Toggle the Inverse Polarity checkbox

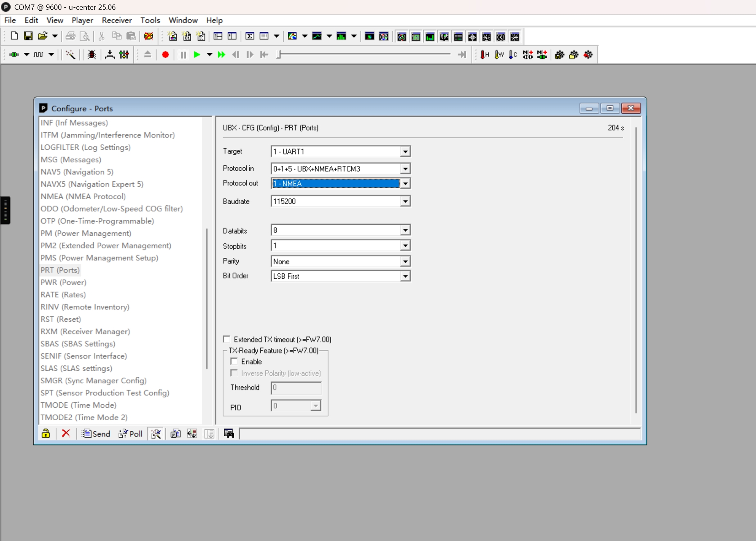point(234,373)
